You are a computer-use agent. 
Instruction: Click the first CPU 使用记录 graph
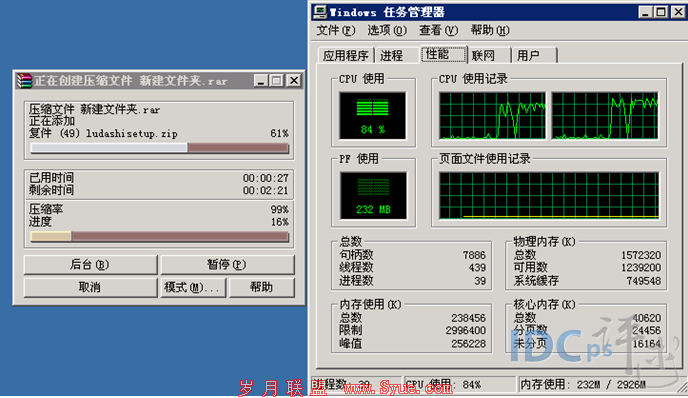pos(492,116)
